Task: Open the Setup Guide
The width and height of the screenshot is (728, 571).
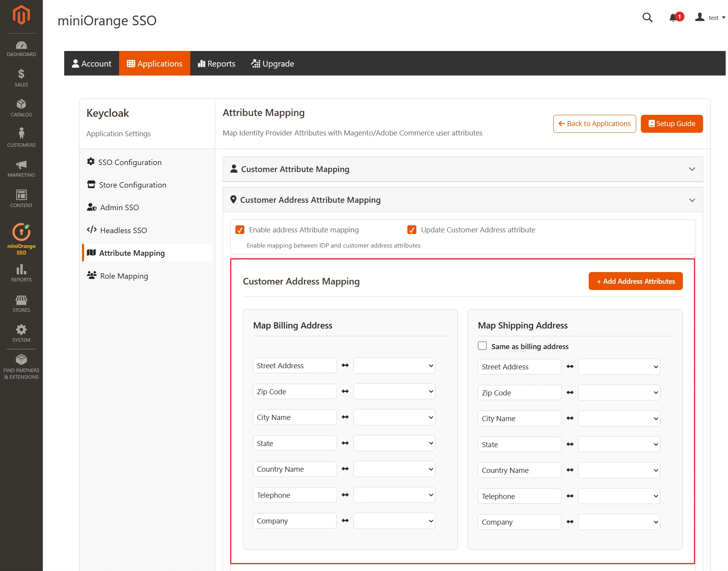Action: (x=672, y=123)
